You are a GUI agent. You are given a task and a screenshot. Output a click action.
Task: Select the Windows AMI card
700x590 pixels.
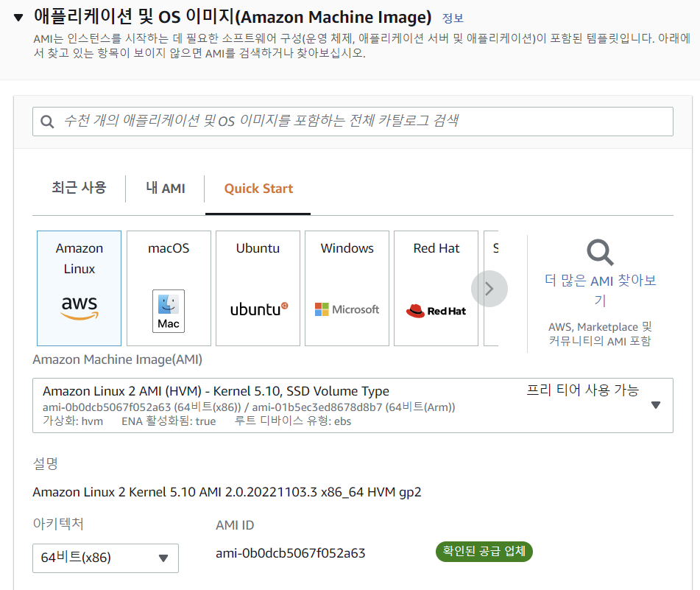347,288
